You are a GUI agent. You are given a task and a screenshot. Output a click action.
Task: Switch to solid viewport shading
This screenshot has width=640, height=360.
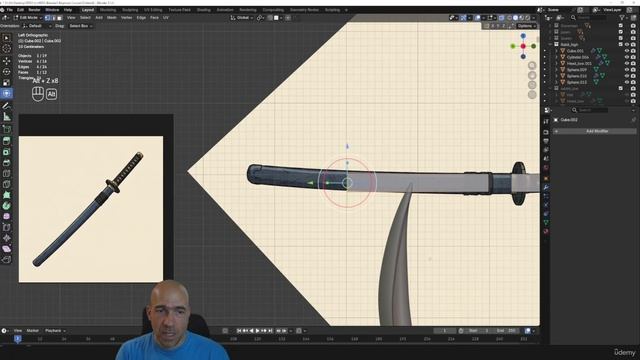coord(516,18)
